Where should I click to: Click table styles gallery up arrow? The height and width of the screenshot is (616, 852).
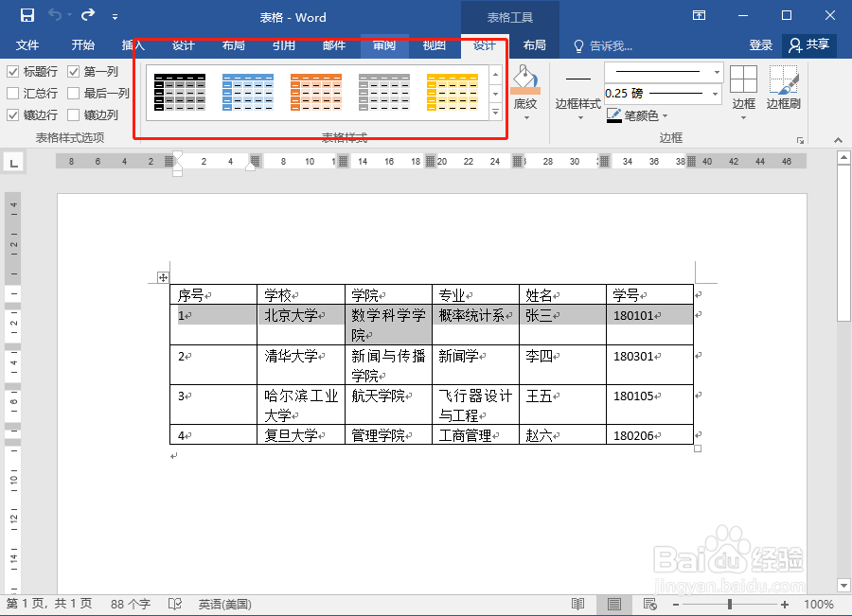pyautogui.click(x=495, y=75)
